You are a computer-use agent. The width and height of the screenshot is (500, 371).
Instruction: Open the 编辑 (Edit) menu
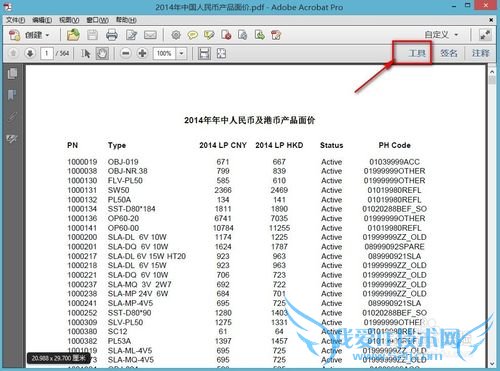(x=42, y=20)
